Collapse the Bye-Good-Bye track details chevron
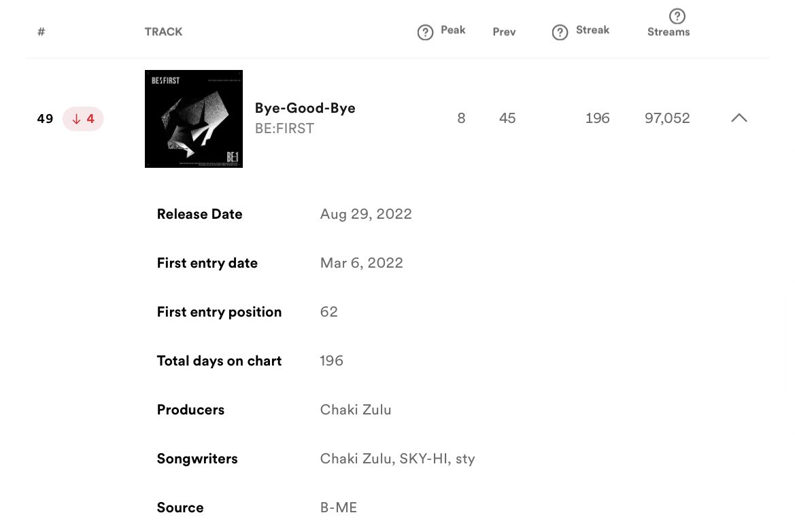The width and height of the screenshot is (795, 532). [739, 118]
